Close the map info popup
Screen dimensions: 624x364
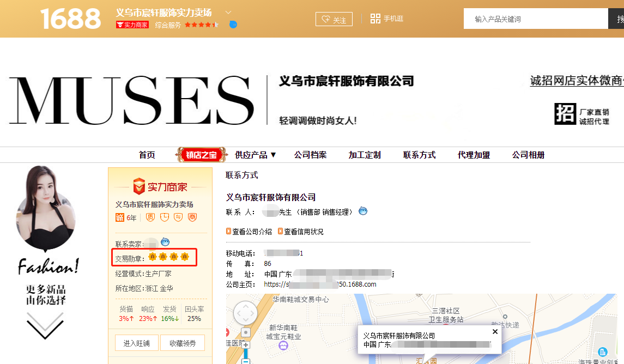click(495, 331)
